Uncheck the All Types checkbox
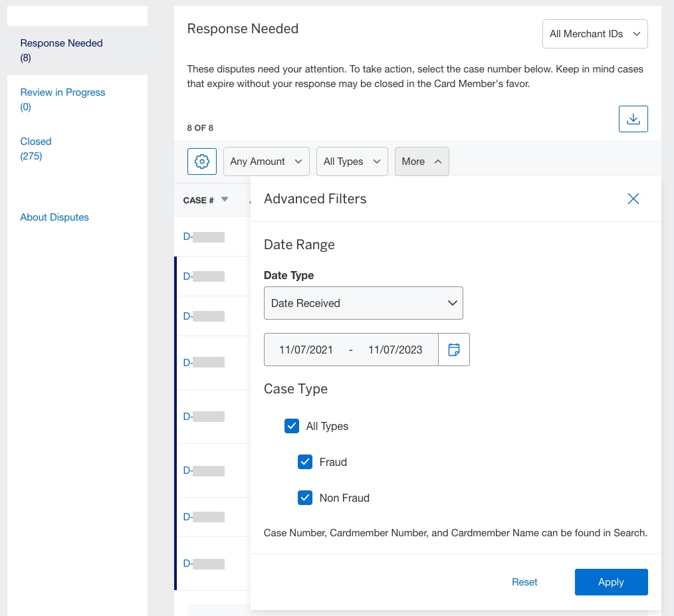The width and height of the screenshot is (674, 616). pyautogui.click(x=292, y=426)
